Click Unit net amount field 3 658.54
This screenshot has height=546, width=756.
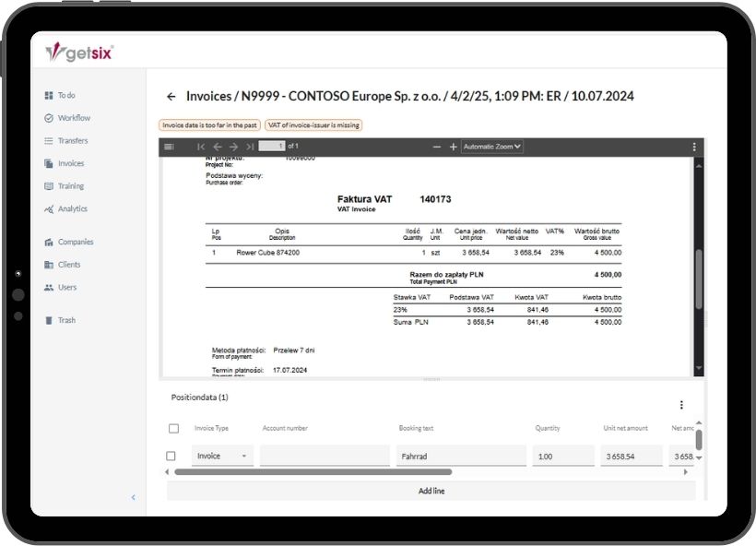[632, 456]
